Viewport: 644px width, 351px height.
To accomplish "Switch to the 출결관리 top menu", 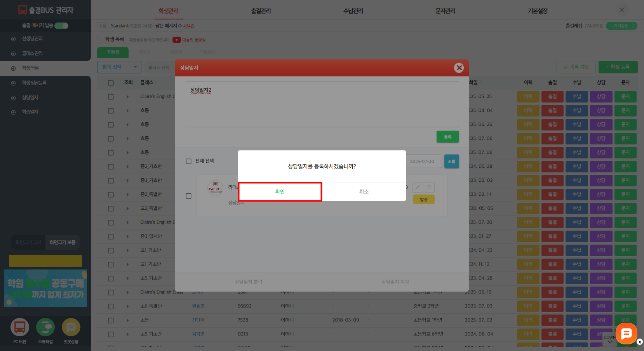I will pos(261,11).
